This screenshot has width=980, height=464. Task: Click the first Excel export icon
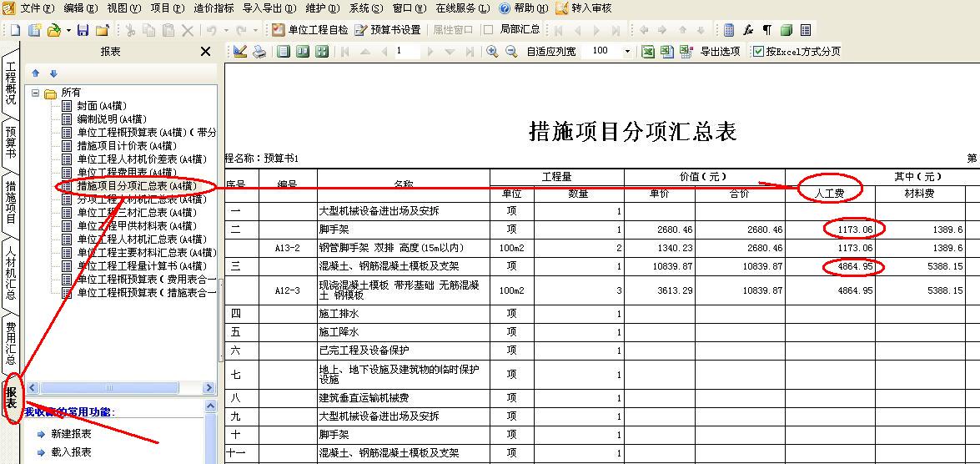tap(648, 52)
